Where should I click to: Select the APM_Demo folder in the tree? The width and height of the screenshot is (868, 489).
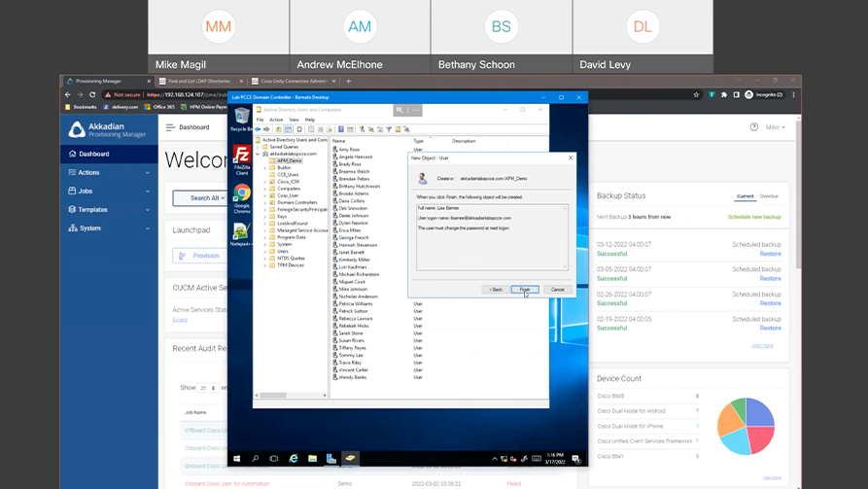tap(289, 160)
